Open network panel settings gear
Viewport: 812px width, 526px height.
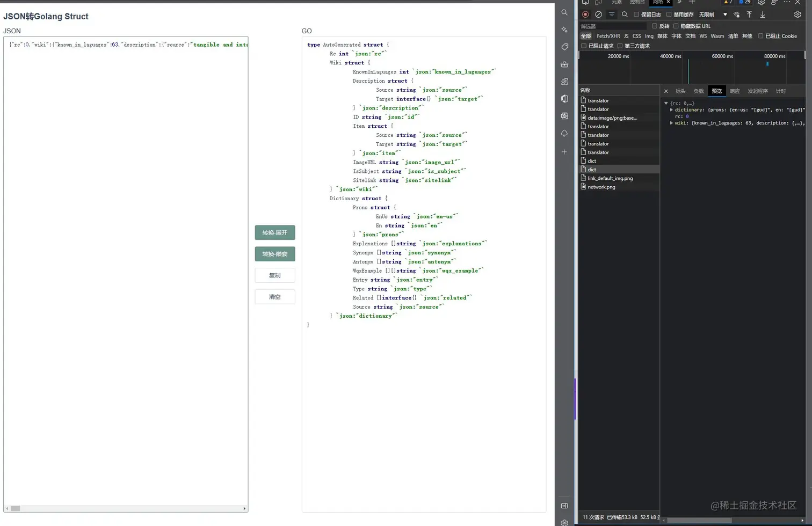click(x=798, y=14)
